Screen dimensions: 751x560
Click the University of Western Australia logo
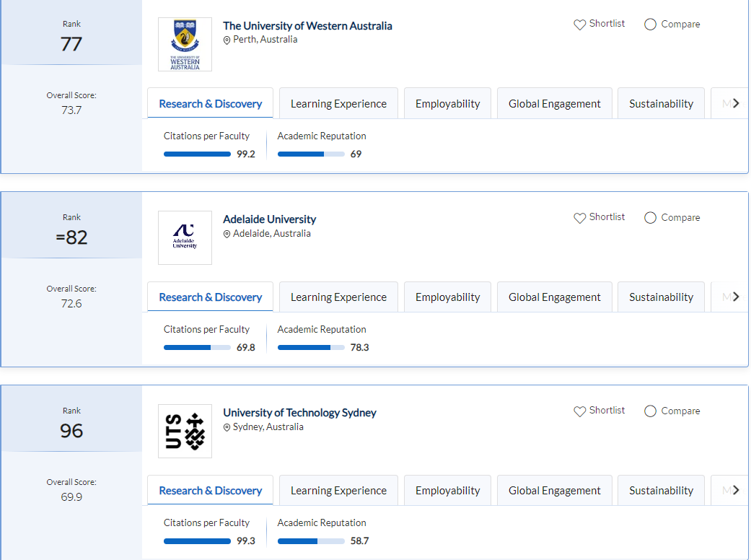tap(185, 45)
